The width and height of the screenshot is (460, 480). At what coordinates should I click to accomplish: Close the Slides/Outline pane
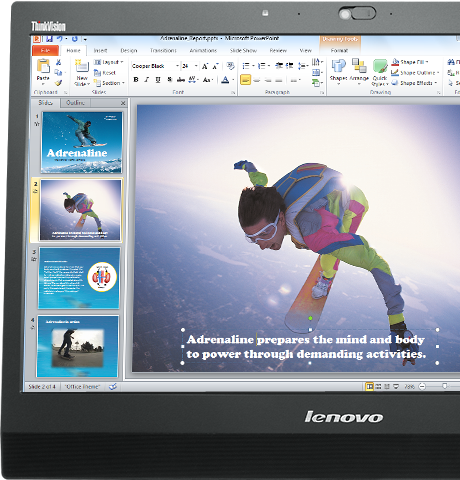tap(123, 103)
